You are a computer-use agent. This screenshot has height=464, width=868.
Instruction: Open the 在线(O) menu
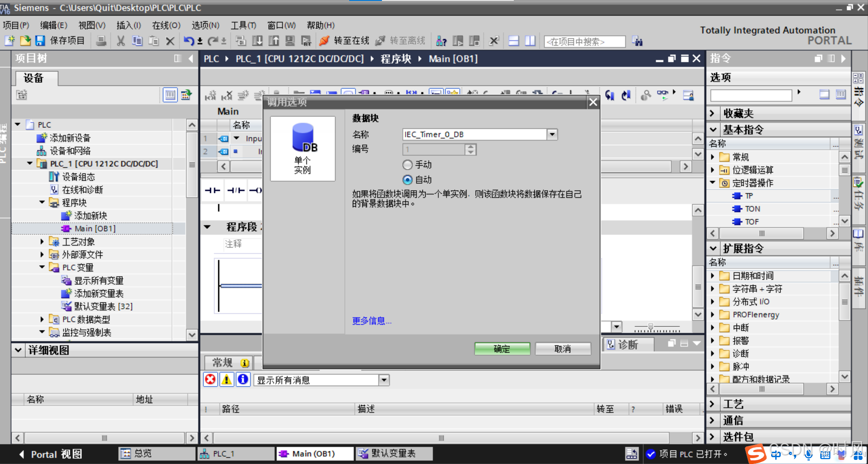click(166, 25)
